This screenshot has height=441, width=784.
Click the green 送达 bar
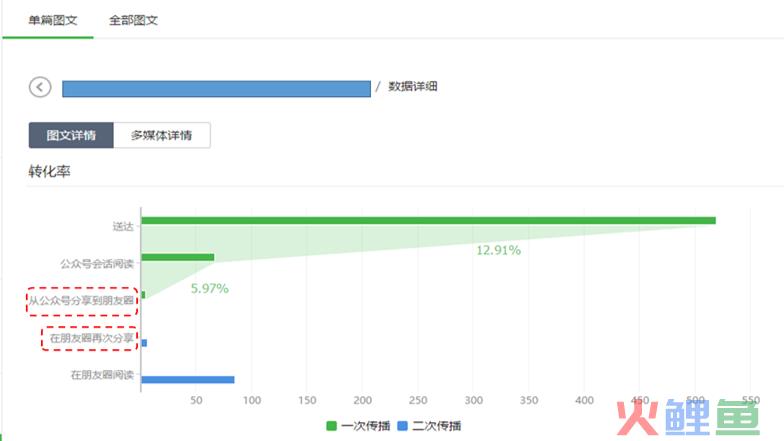tap(428, 220)
